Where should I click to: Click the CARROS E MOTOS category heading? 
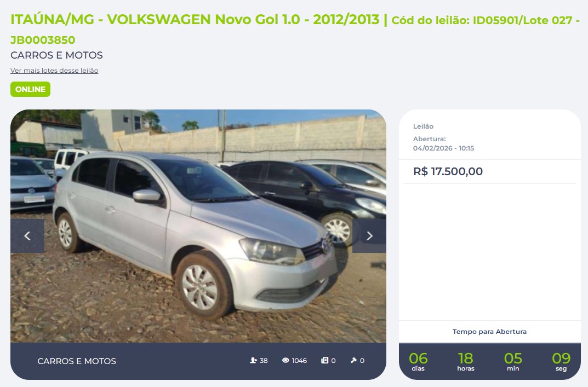56,55
